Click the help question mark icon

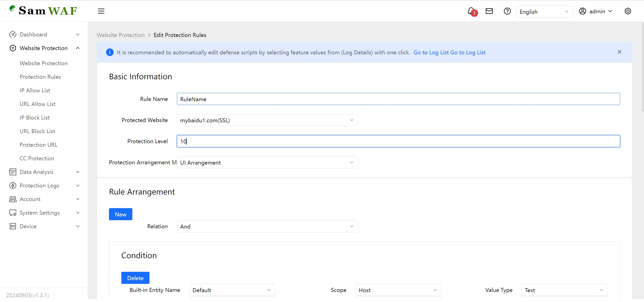pyautogui.click(x=507, y=11)
